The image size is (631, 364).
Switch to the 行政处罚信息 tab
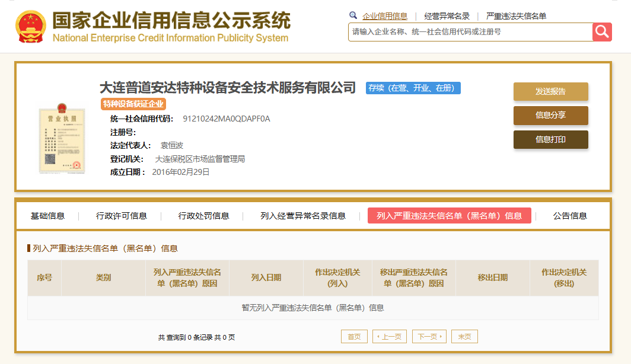click(203, 216)
